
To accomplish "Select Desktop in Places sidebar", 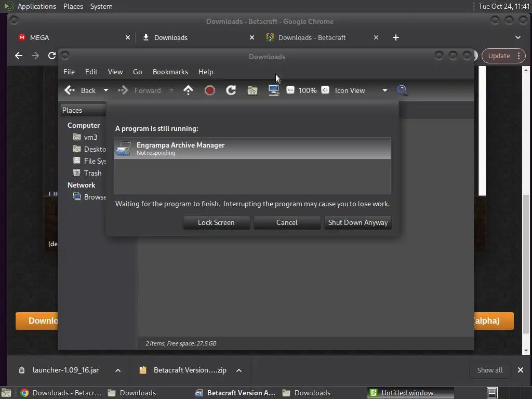I will point(89,149).
